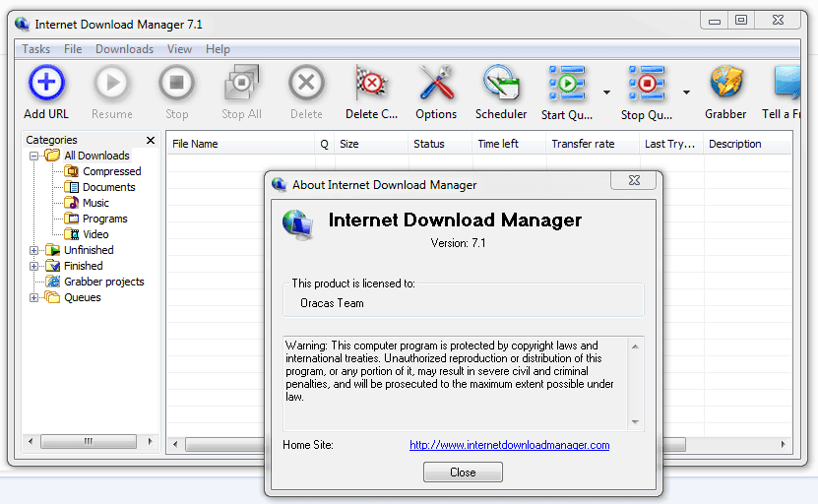The width and height of the screenshot is (818, 504).
Task: Open the internetdownloadmanager.com home site link
Action: click(x=509, y=445)
